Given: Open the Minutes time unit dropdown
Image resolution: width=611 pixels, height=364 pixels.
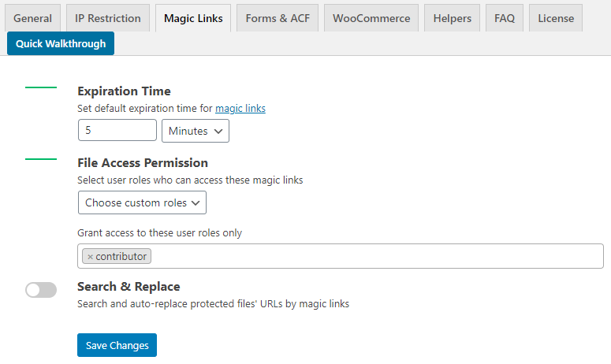Looking at the screenshot, I should pos(195,131).
